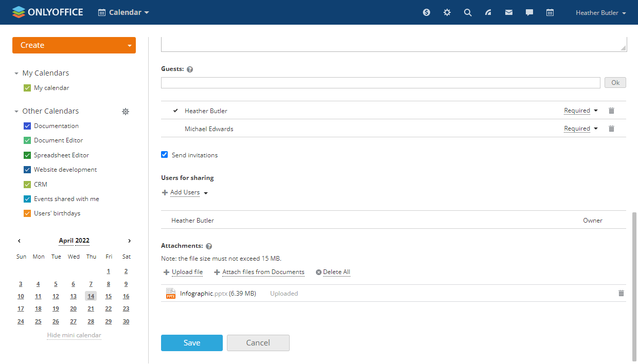Viewport: 638px width, 364px height.
Task: Click the Feed icon in header
Action: (x=488, y=12)
